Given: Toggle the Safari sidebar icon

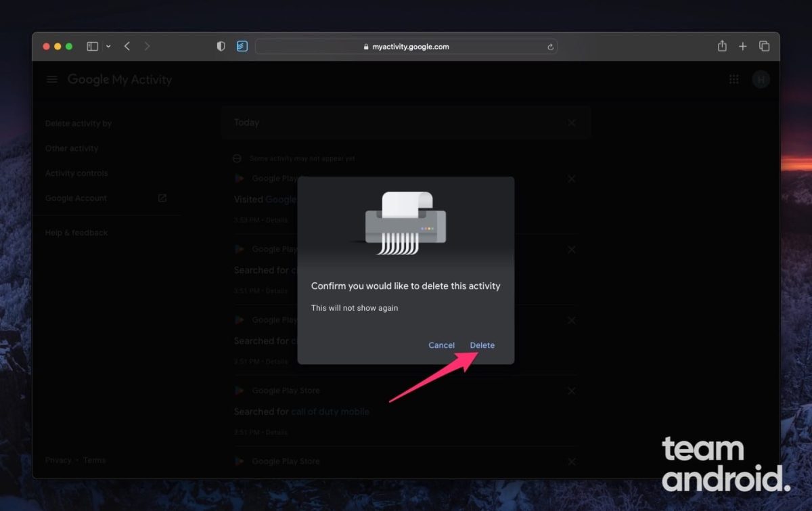Looking at the screenshot, I should coord(91,46).
